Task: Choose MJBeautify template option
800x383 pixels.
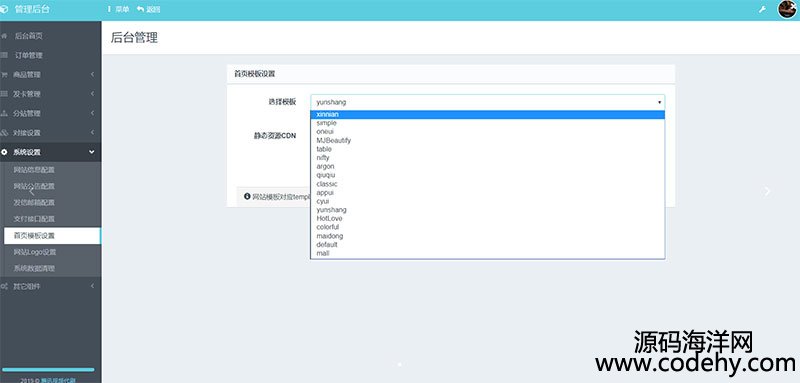Action: pyautogui.click(x=487, y=140)
